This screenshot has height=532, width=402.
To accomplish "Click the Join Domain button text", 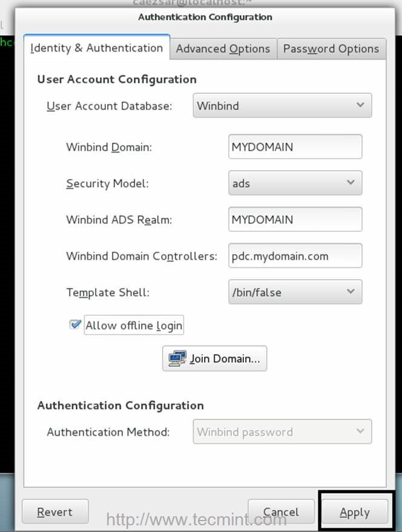I will pos(225,359).
